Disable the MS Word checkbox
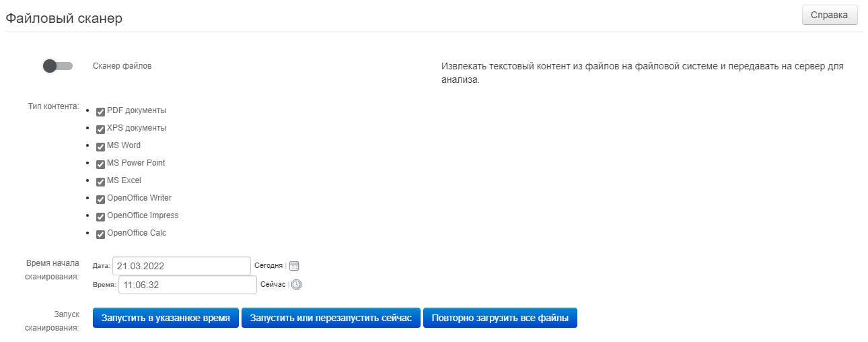868x342 pixels. (x=101, y=147)
